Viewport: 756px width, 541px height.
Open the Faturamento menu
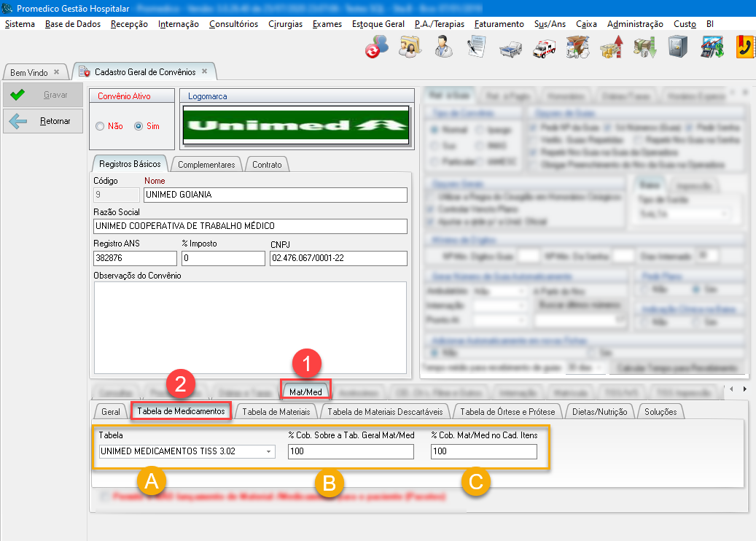(x=499, y=24)
